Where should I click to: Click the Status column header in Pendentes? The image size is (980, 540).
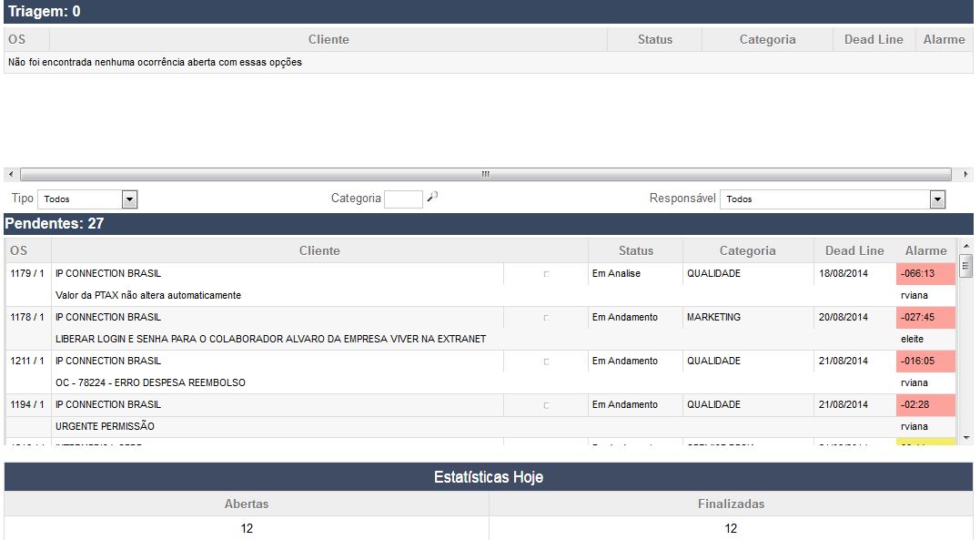(x=635, y=250)
